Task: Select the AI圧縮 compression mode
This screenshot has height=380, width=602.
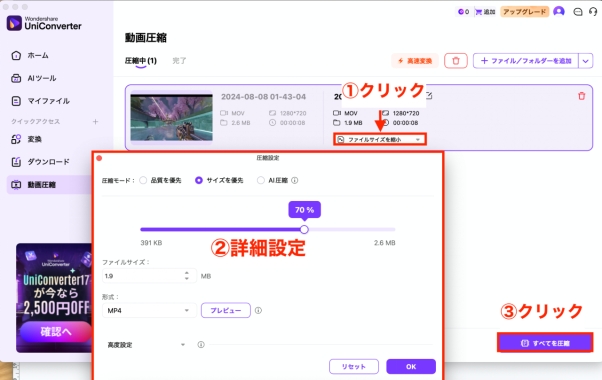Action: click(261, 180)
